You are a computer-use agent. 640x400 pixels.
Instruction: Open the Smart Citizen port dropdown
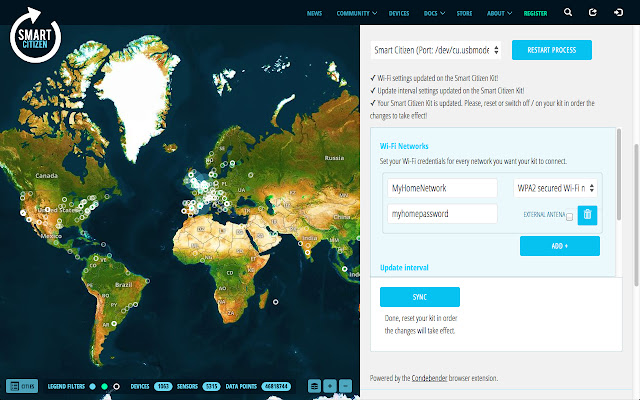[436, 49]
